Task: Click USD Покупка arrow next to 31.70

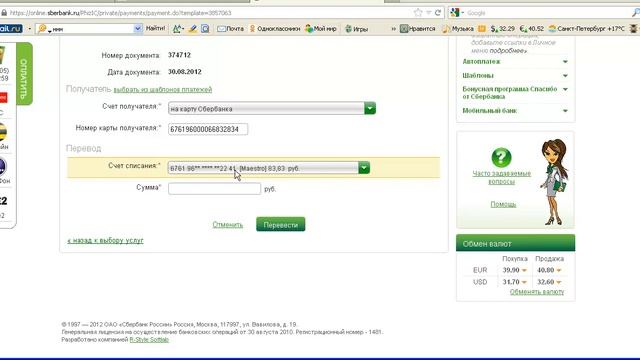Action: [524, 282]
